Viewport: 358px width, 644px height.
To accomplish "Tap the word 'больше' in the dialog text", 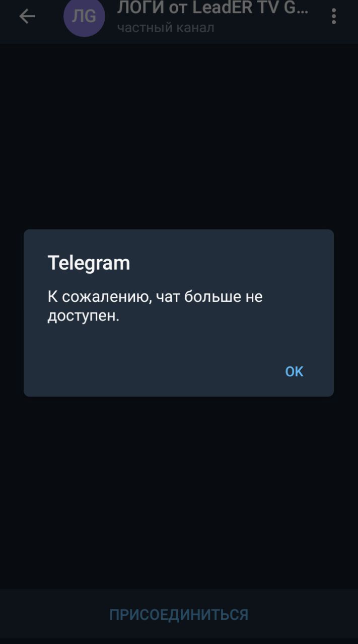I will 213,297.
